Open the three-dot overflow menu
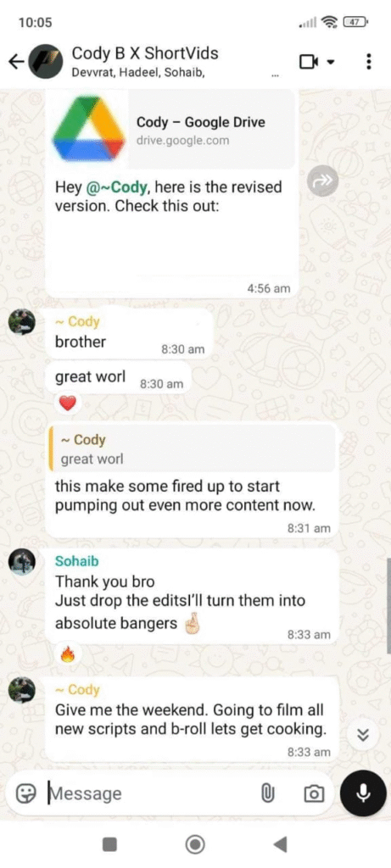This screenshot has width=391, height=868. (369, 61)
